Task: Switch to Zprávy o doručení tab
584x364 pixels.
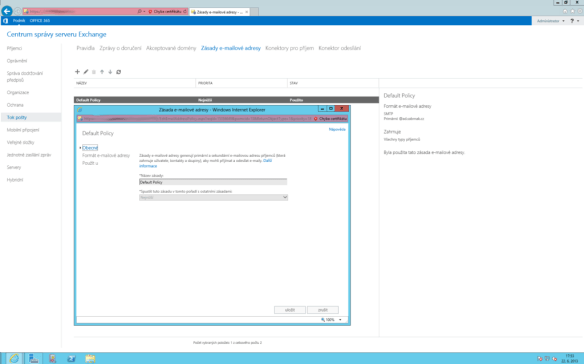Action: coord(120,48)
